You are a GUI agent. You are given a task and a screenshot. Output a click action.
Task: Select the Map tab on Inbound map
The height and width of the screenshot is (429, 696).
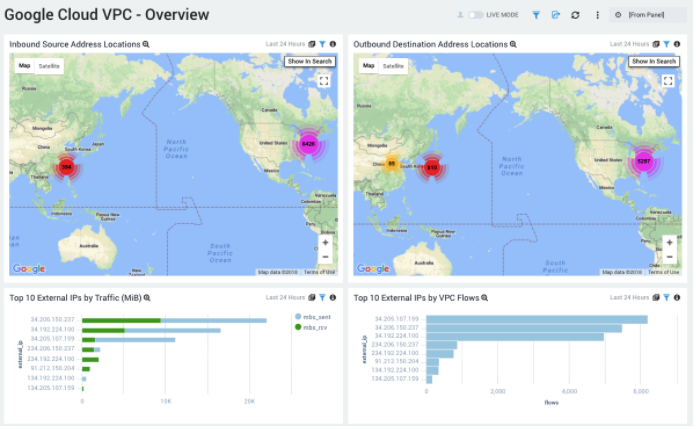tap(24, 66)
